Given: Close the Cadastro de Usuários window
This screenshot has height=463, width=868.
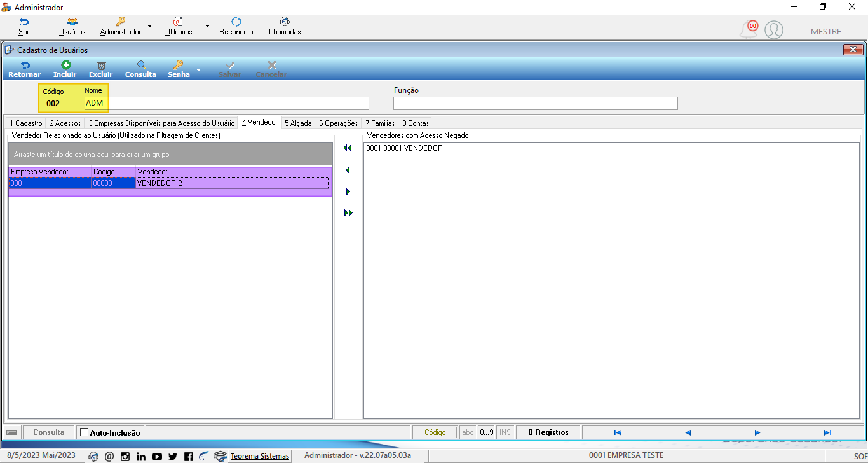Looking at the screenshot, I should click(x=853, y=50).
